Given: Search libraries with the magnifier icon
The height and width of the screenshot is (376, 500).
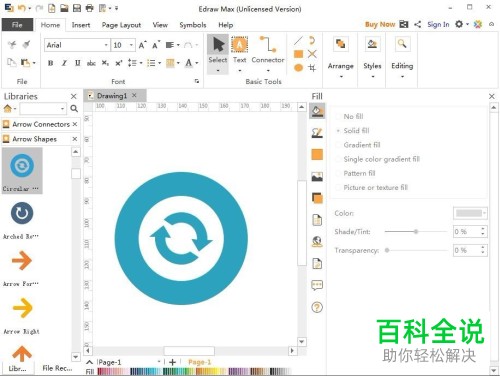Looking at the screenshot, I should pos(74,108).
